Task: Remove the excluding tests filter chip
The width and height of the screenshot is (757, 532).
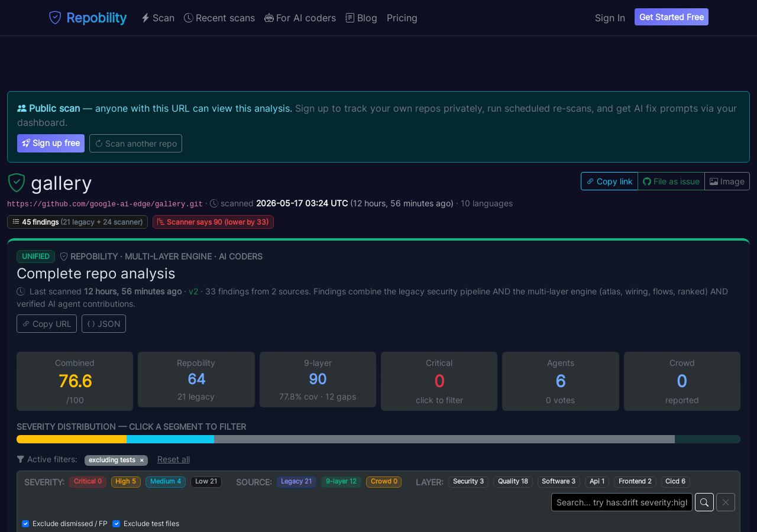Action: coord(141,460)
